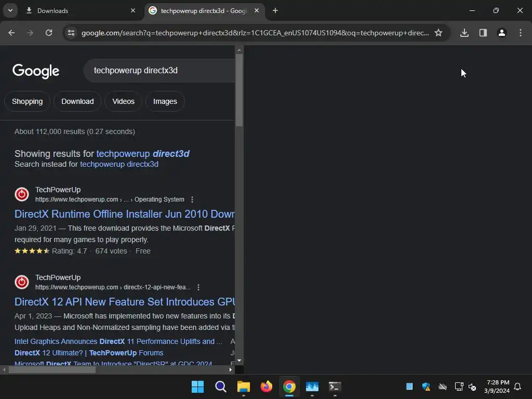
Task: Open Chrome three-dot menu
Action: [x=521, y=33]
